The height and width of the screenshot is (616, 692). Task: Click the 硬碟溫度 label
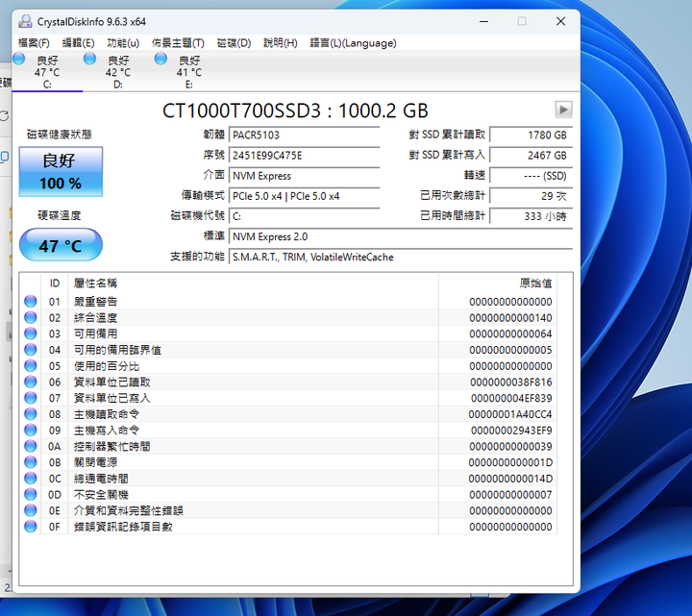coord(60,215)
